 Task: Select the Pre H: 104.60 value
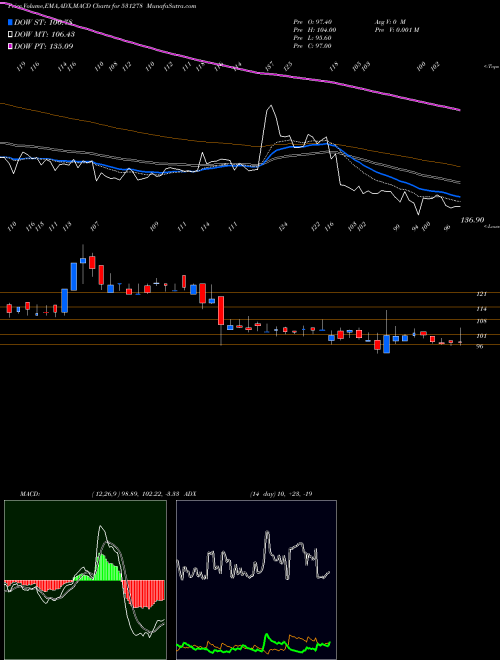pos(314,30)
